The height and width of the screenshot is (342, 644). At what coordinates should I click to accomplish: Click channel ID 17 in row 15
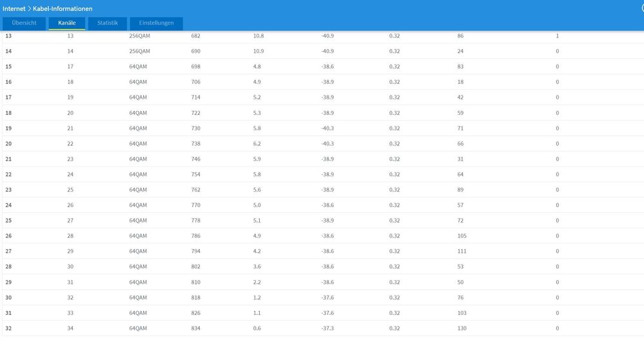70,66
